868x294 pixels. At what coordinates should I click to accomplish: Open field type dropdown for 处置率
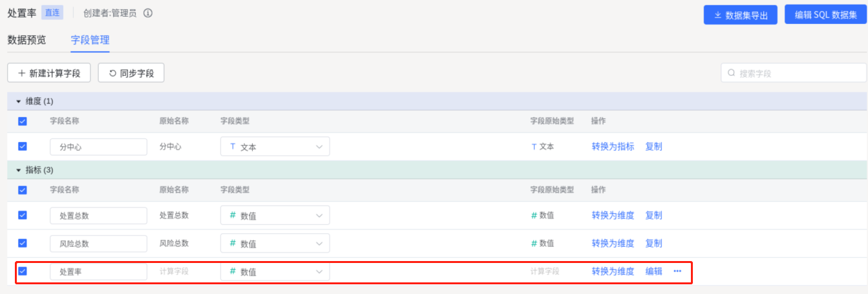point(275,271)
